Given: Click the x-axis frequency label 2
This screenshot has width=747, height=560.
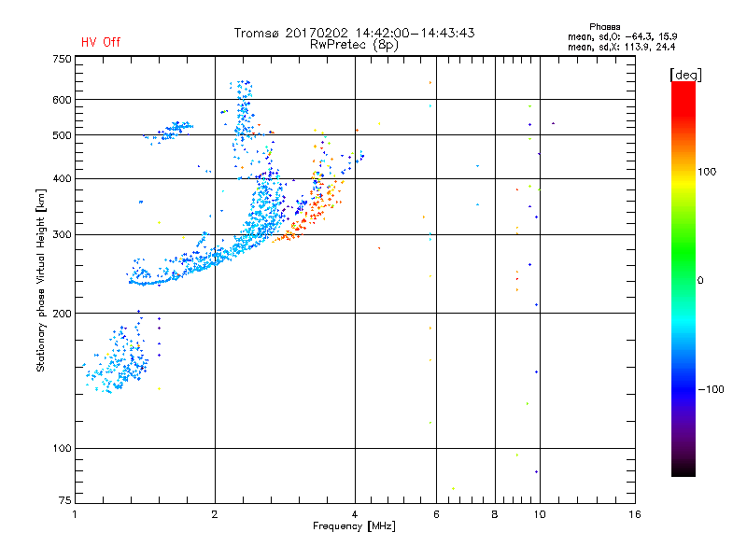Looking at the screenshot, I should tap(215, 514).
